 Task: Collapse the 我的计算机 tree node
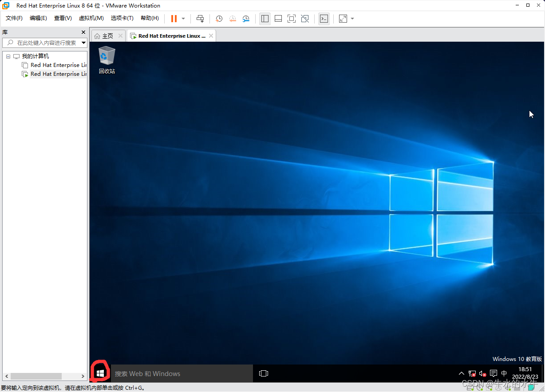8,56
